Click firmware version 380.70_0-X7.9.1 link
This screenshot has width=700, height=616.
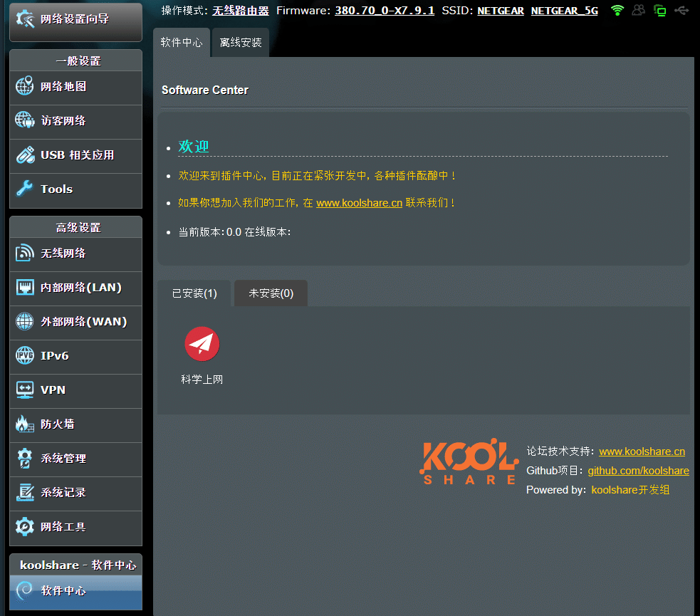pyautogui.click(x=385, y=11)
